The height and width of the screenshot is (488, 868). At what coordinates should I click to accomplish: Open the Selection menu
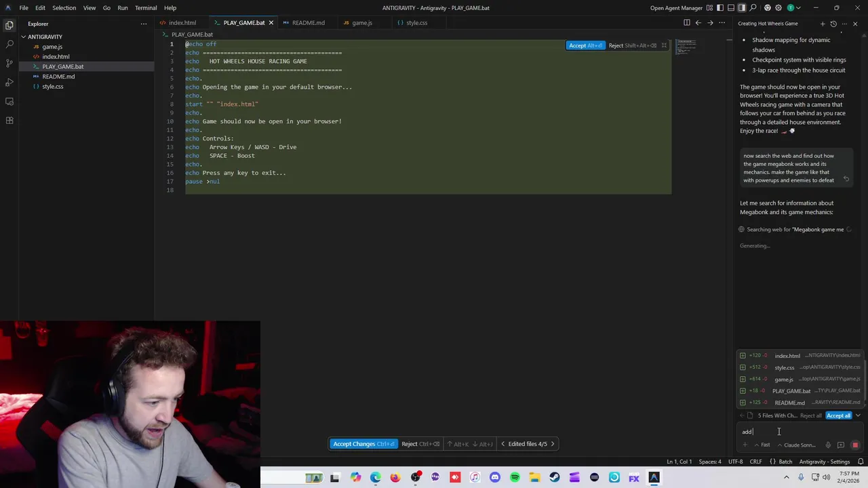coord(64,7)
